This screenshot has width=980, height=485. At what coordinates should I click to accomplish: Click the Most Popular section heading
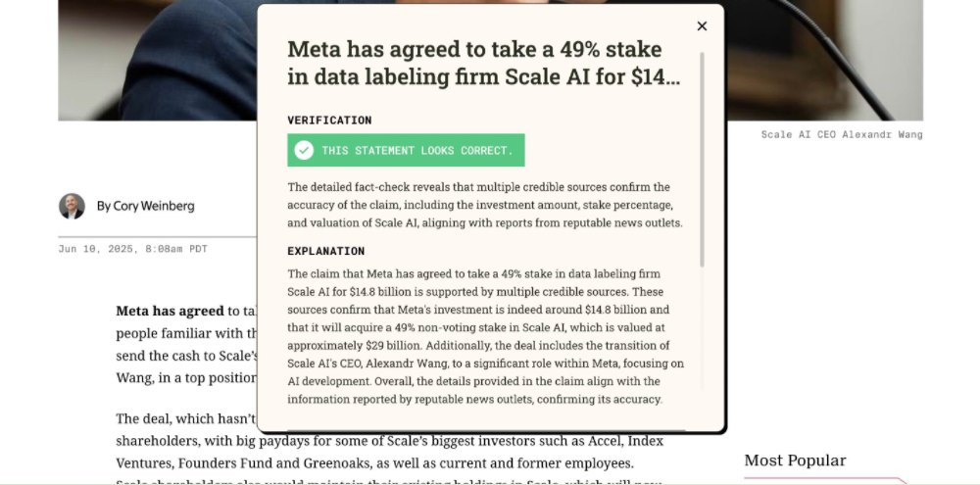click(x=794, y=461)
